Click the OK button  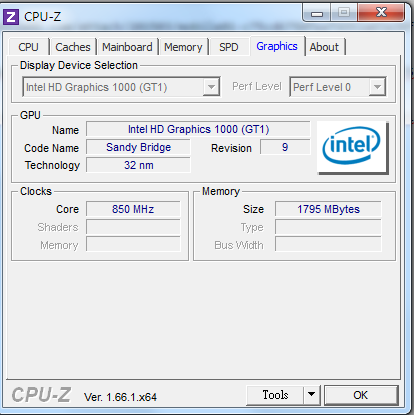click(361, 395)
